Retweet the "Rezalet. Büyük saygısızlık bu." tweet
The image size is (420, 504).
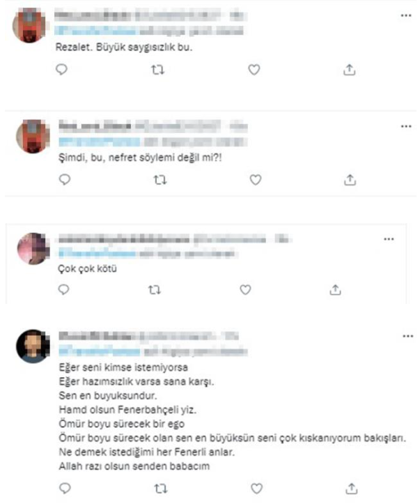pyautogui.click(x=157, y=70)
